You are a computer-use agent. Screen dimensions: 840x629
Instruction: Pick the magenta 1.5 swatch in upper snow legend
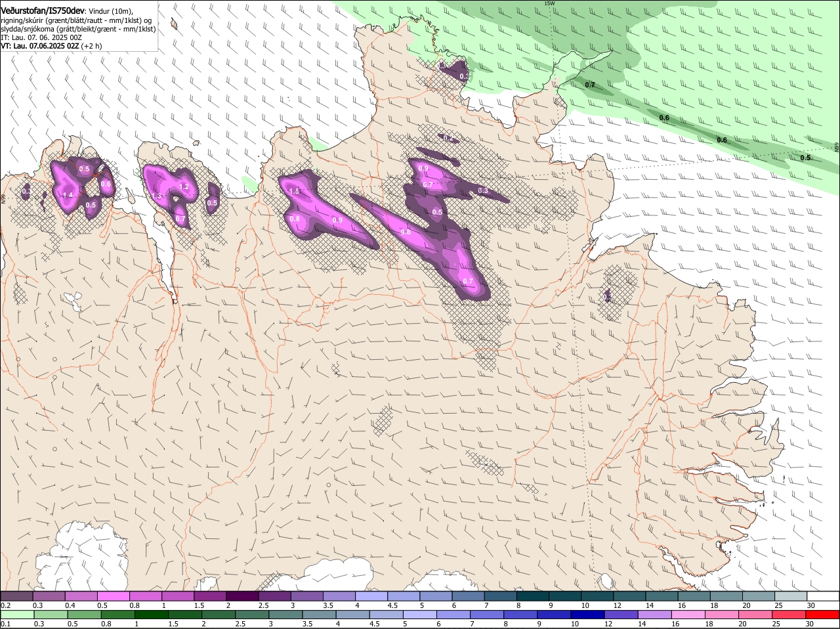(209, 596)
